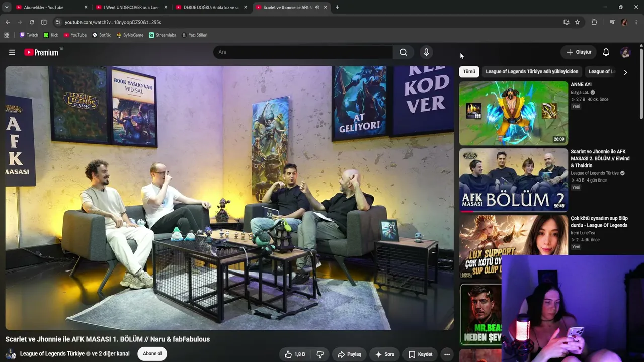
Task: Close the DERDE DOĞRU tab
Action: pyautogui.click(x=246, y=7)
